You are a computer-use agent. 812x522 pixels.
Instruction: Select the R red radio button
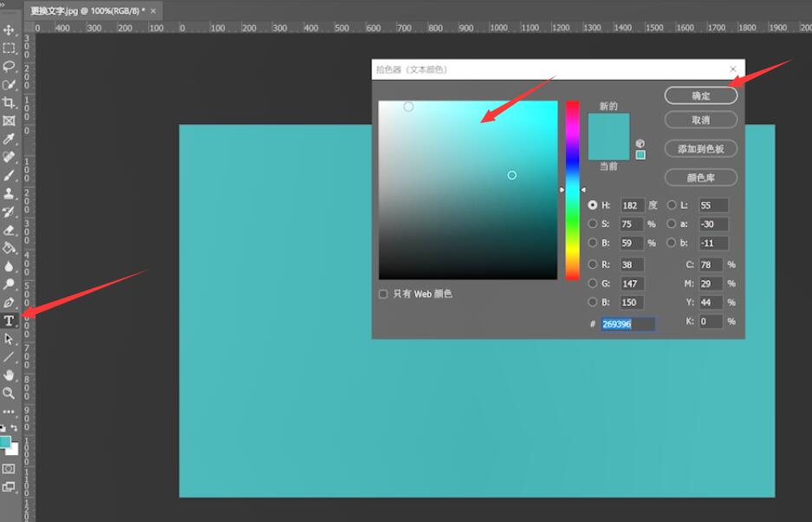593,264
